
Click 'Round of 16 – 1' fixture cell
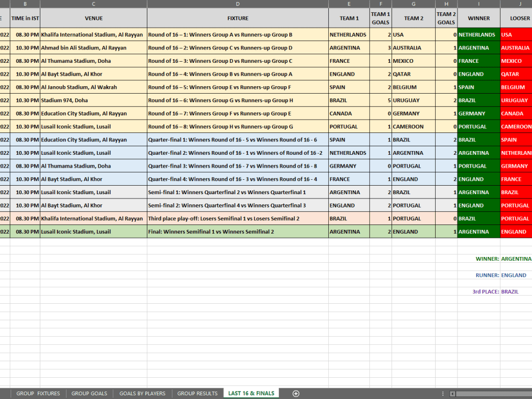pos(237,35)
